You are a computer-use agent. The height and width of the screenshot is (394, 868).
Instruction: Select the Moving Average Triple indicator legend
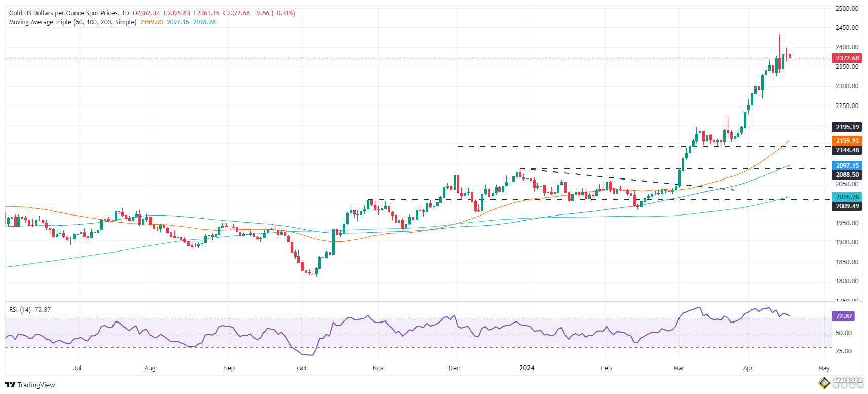point(72,22)
